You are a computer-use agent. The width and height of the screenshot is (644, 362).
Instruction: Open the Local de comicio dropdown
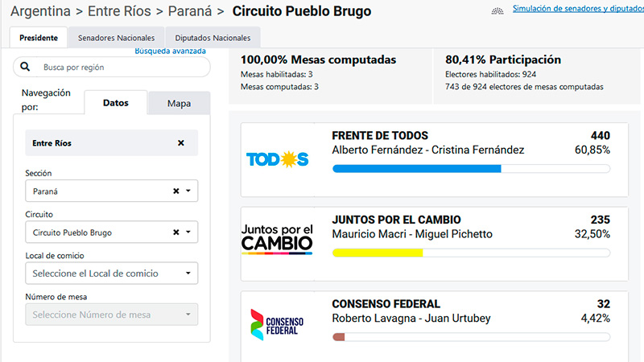[x=111, y=273]
